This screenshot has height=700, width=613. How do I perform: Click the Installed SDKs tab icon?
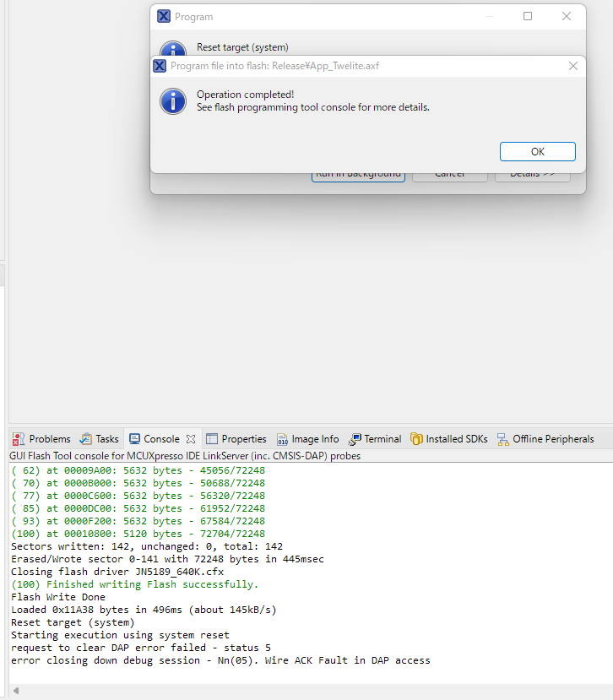(x=416, y=439)
